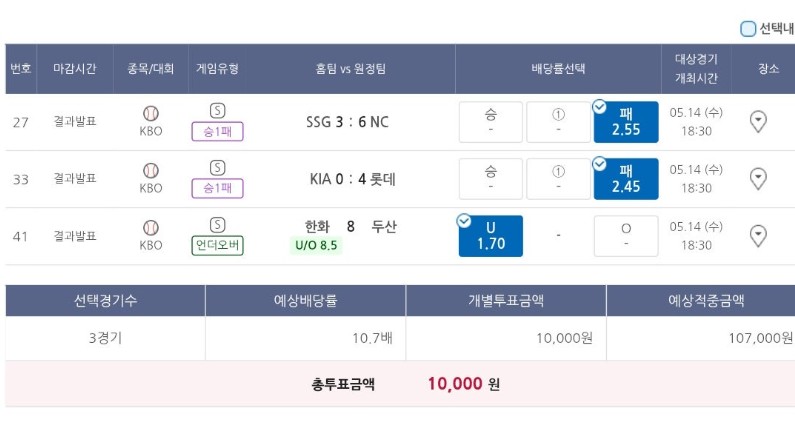
Task: Select the ① draw box for KIA vs 롯데
Action: pyautogui.click(x=558, y=178)
